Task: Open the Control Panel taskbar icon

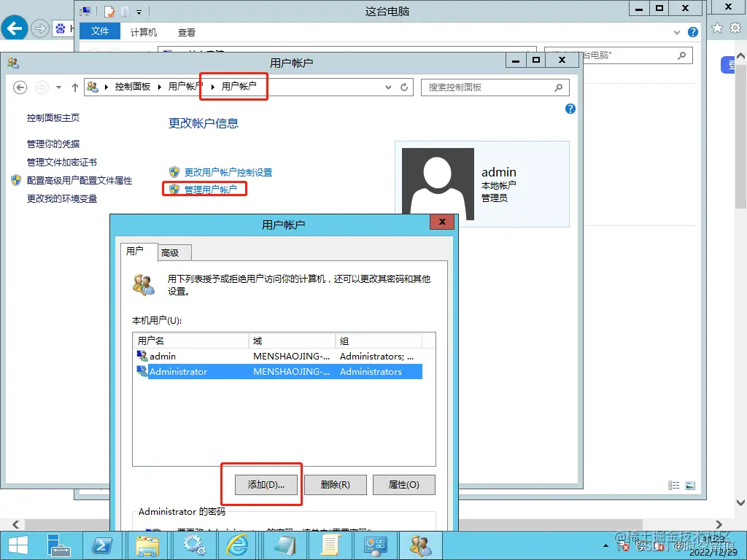Action: point(376,545)
